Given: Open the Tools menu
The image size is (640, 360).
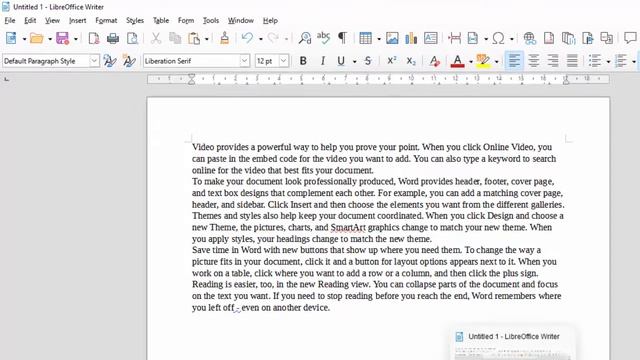Looking at the screenshot, I should [x=211, y=20].
